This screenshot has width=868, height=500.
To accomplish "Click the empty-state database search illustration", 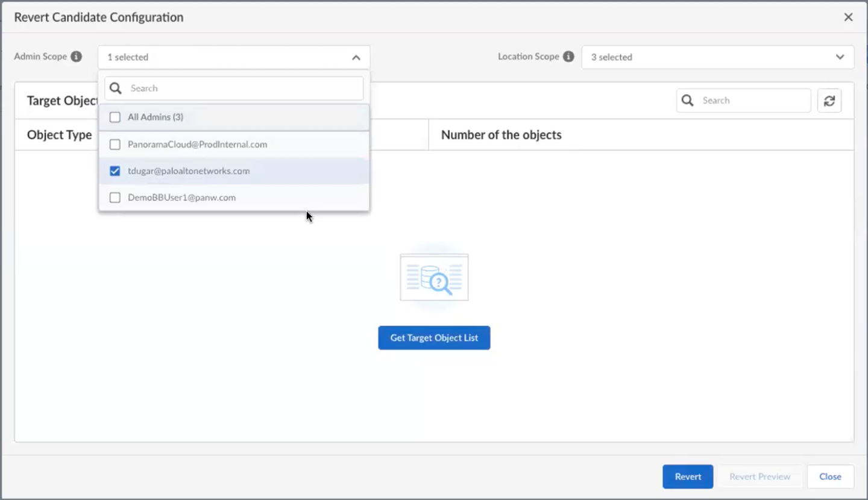I will pos(434,278).
